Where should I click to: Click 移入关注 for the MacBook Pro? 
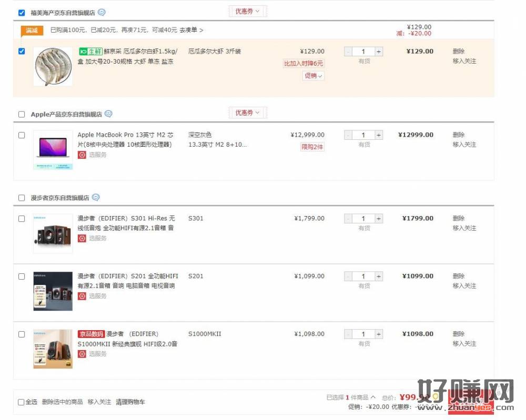(x=464, y=145)
